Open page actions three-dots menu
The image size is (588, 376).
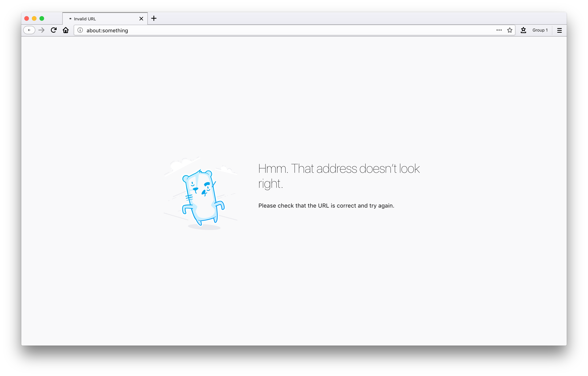click(x=499, y=30)
